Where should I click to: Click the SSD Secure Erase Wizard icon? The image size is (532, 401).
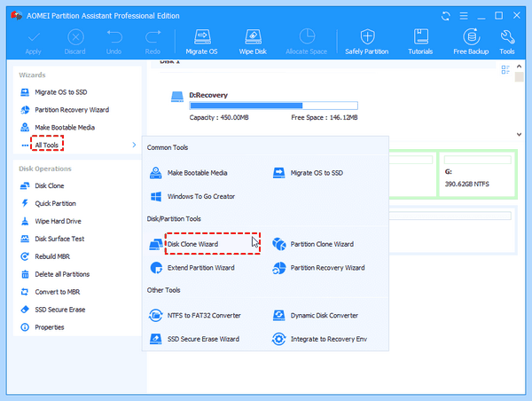[156, 339]
